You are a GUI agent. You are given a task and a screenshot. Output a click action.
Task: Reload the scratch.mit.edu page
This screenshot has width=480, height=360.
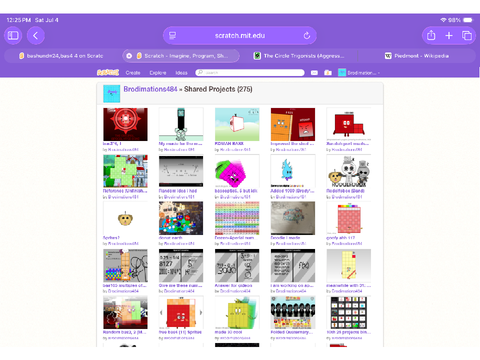point(307,35)
